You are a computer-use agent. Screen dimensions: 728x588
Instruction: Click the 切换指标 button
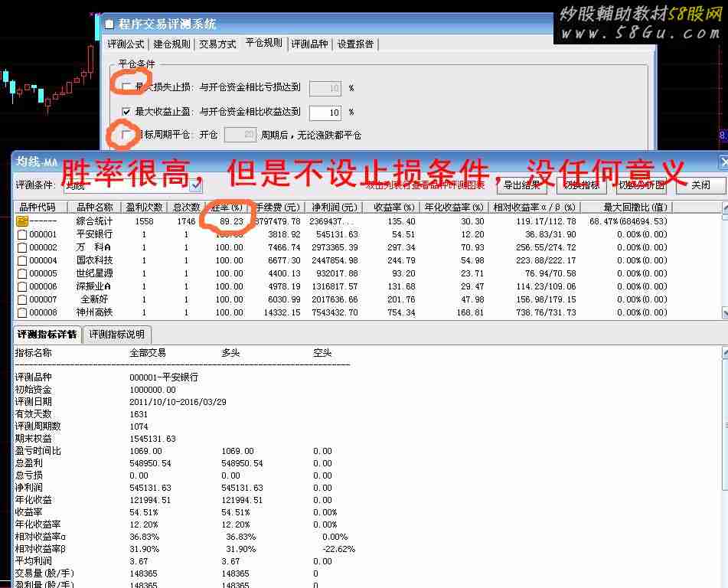pyautogui.click(x=582, y=185)
